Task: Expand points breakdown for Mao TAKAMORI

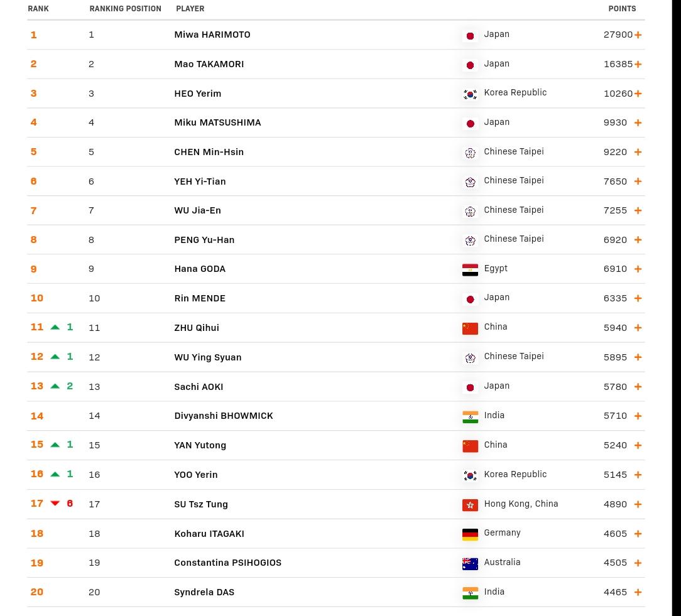Action: tap(638, 64)
